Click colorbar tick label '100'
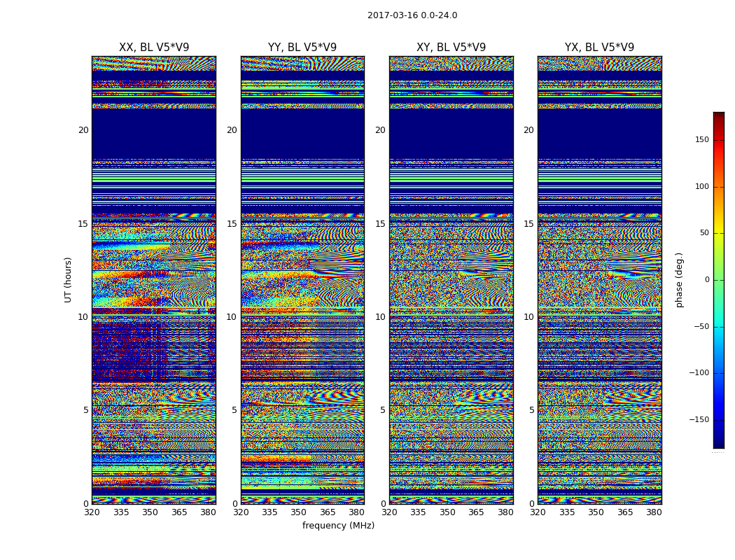 click(702, 186)
